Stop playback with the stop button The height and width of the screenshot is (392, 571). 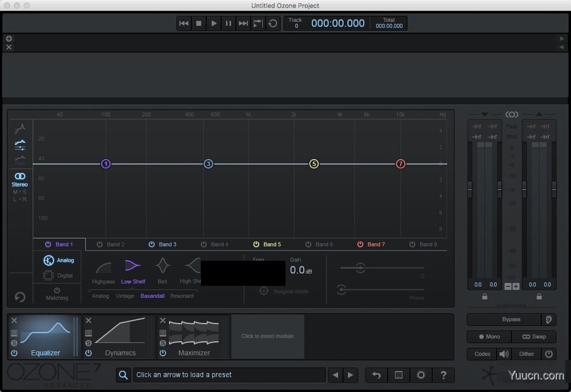click(199, 23)
